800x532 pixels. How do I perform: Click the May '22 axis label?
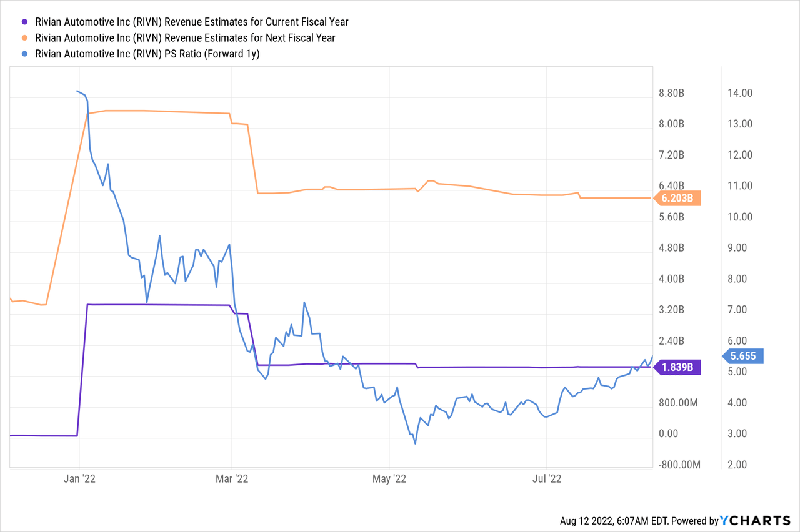tap(389, 480)
